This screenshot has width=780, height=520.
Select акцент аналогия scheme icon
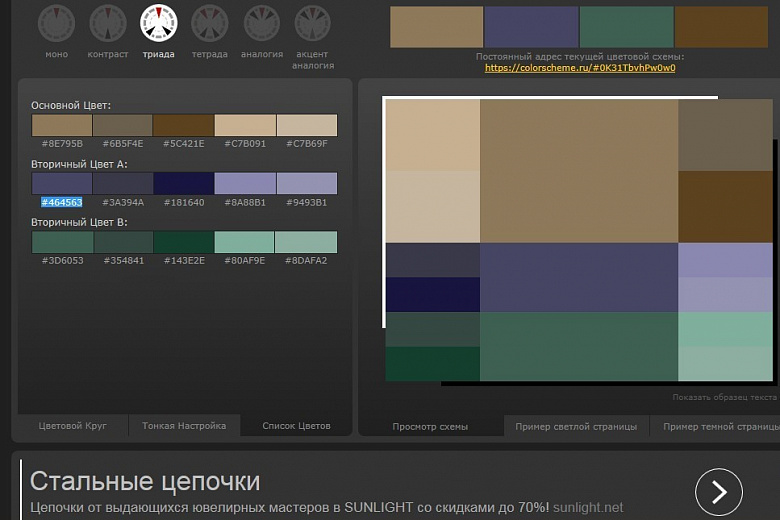coord(312,23)
